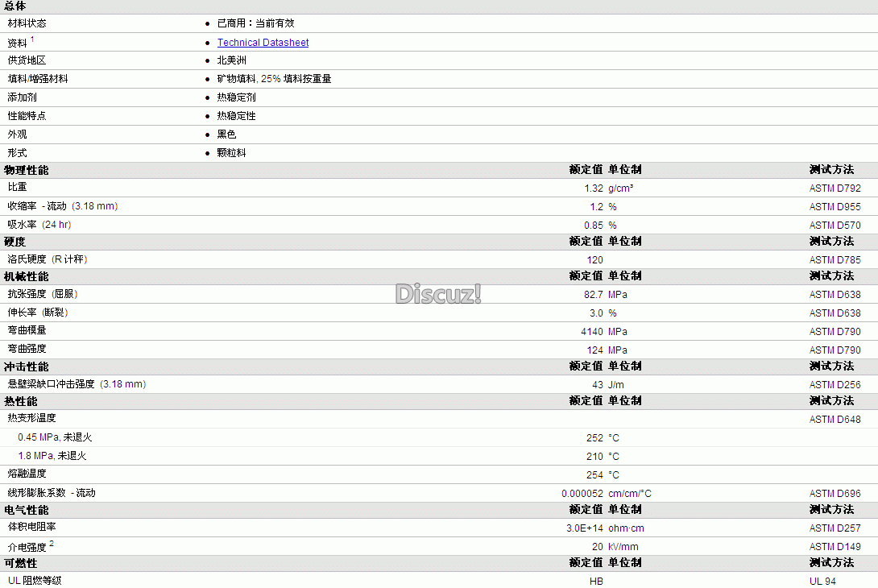This screenshot has height=588, width=878.
Task: Click ASTM D955 test method
Action: tap(835, 207)
